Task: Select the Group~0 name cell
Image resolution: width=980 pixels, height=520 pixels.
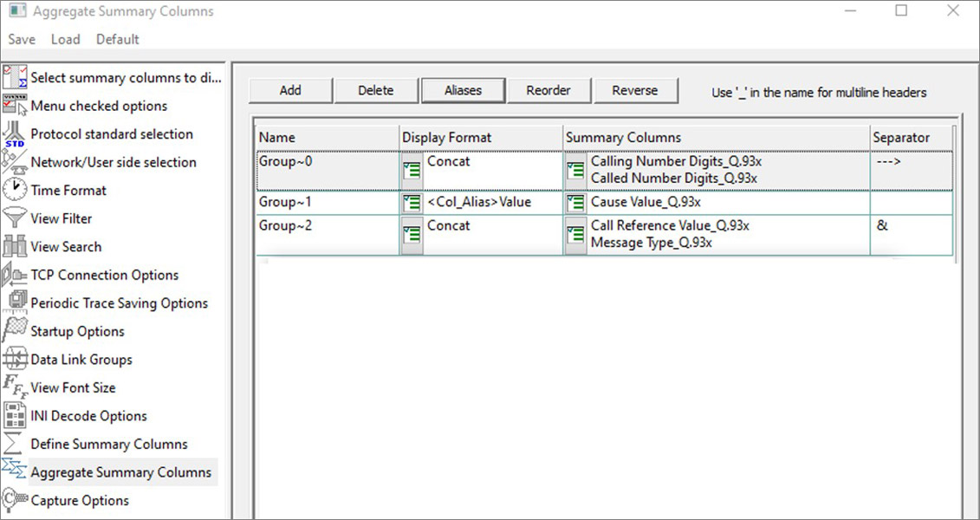Action: coord(328,171)
